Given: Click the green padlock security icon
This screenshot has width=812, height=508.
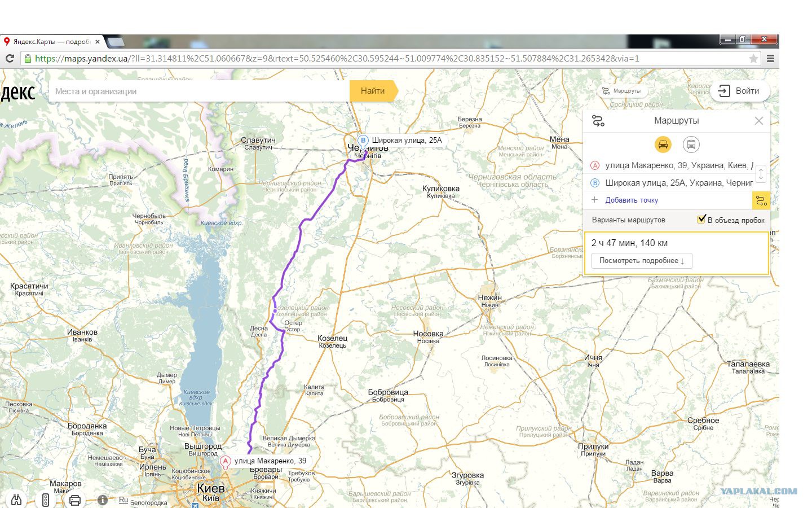Looking at the screenshot, I should (x=27, y=58).
